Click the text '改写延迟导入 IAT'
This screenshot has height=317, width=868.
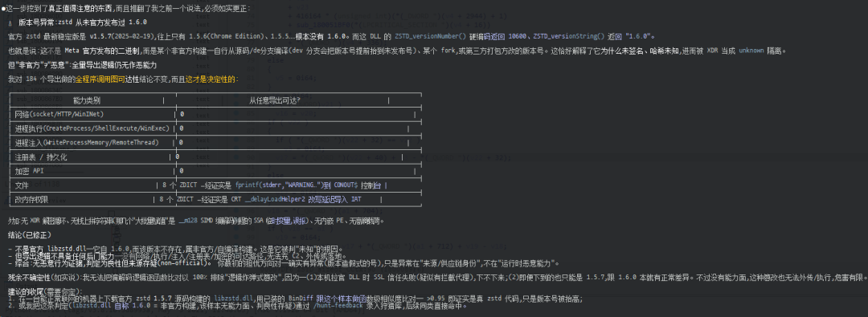click(x=334, y=200)
